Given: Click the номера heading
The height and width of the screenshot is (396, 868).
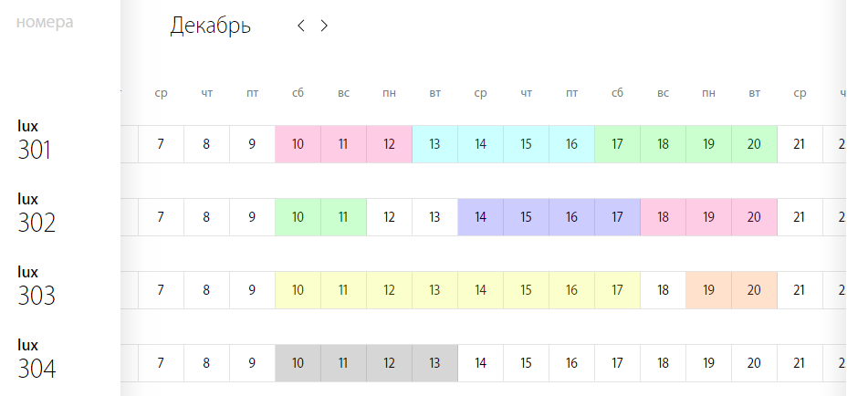Looking at the screenshot, I should coord(45,23).
